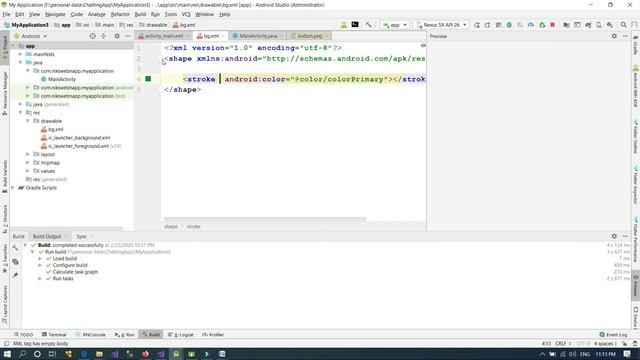Collapse the java folder
Image resolution: width=640 pixels, height=360 pixels.
coord(20,62)
